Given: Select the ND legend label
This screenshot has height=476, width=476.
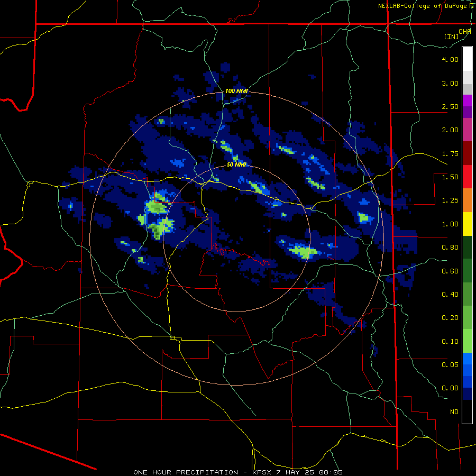Looking at the screenshot, I should (454, 412).
